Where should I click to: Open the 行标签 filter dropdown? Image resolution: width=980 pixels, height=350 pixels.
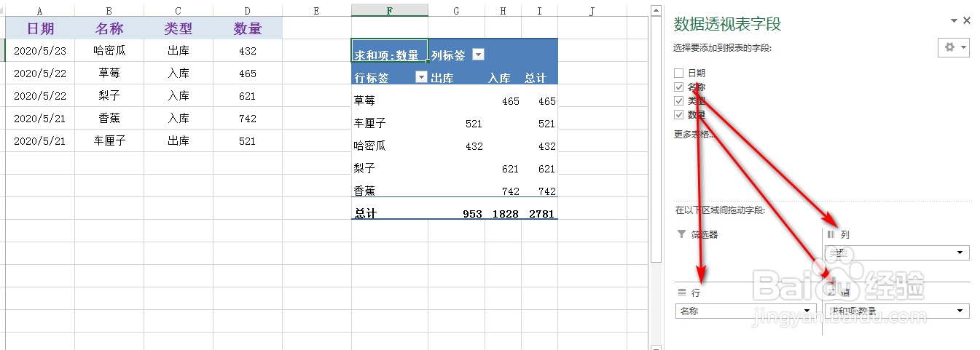[420, 78]
